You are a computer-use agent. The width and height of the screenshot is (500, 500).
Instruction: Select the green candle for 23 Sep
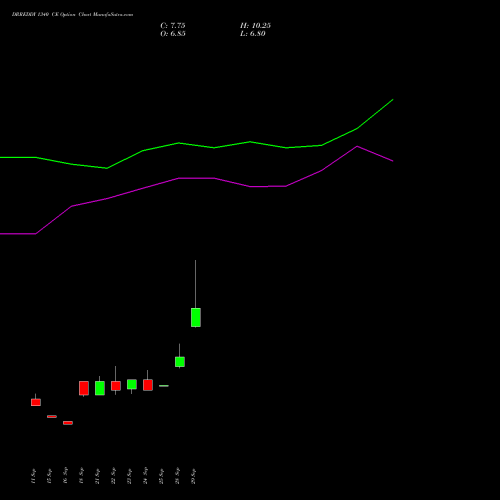pyautogui.click(x=132, y=384)
